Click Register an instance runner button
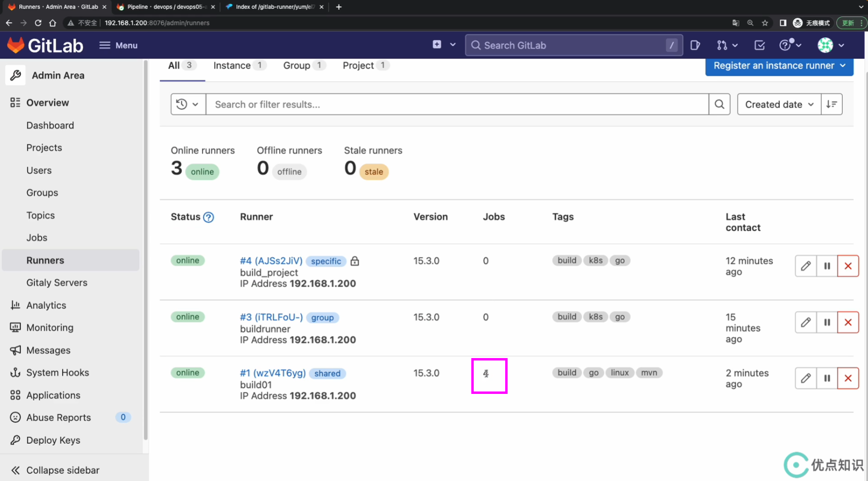Viewport: 868px width, 481px height. 779,66
